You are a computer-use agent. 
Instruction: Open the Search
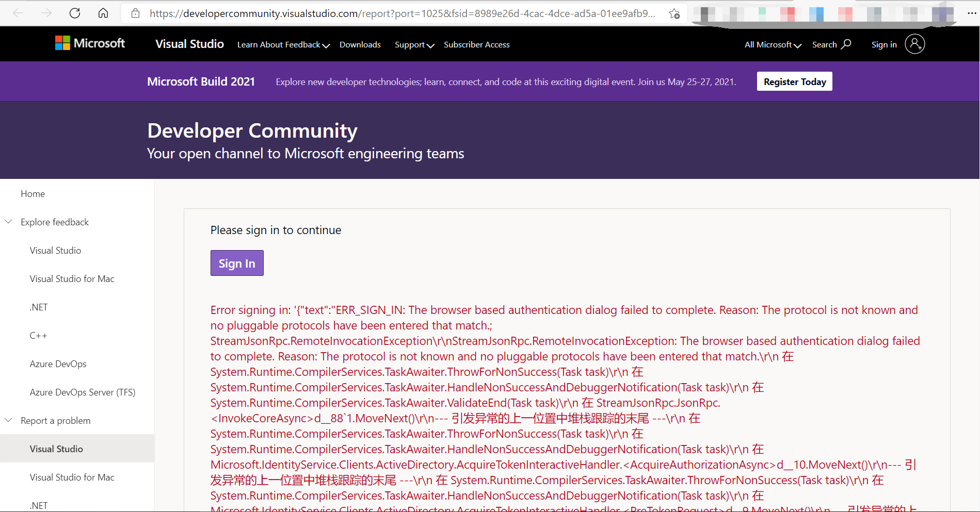tap(831, 44)
